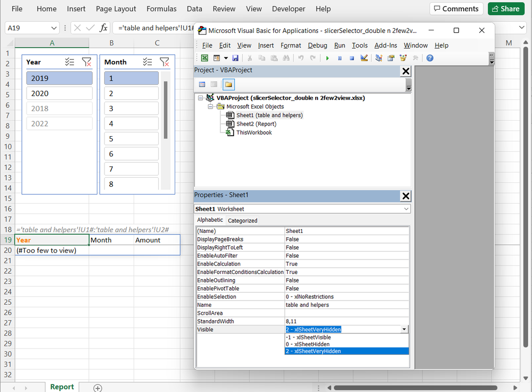Click column A header
Image resolution: width=532 pixels, height=392 pixels.
(52, 43)
